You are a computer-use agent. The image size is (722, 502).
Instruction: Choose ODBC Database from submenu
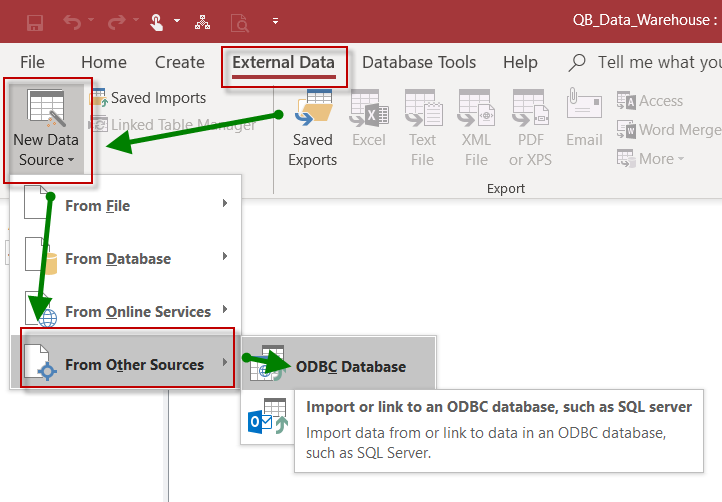[x=338, y=365]
